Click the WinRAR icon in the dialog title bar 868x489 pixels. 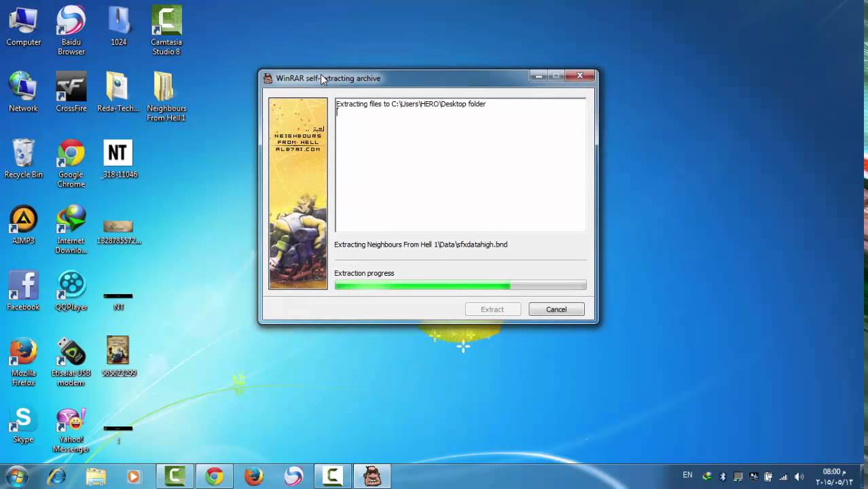[x=268, y=78]
